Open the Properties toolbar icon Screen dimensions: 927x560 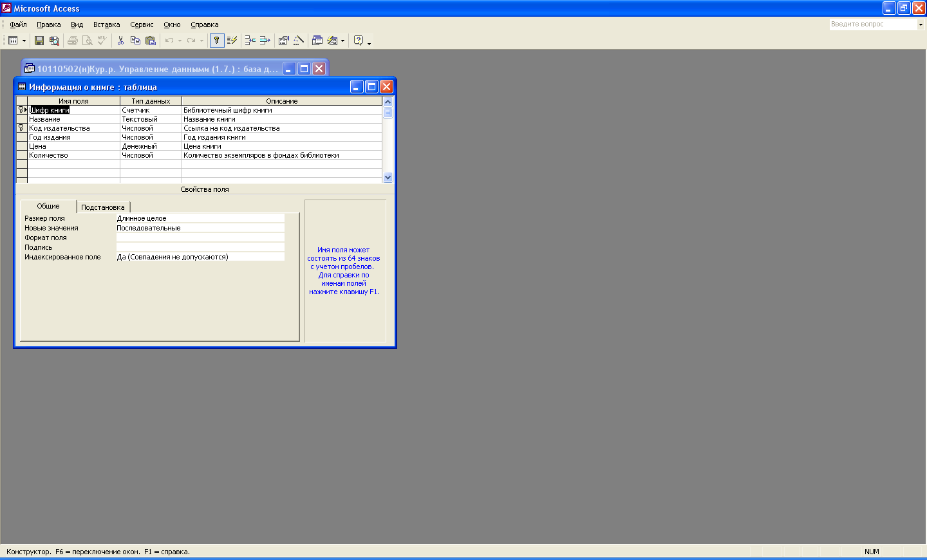pyautogui.click(x=283, y=41)
